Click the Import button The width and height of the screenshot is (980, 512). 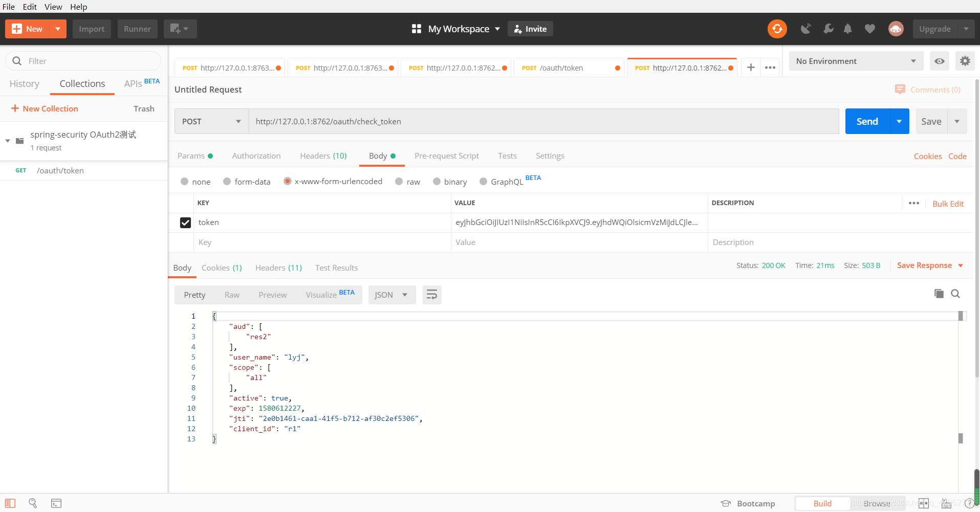click(x=92, y=29)
